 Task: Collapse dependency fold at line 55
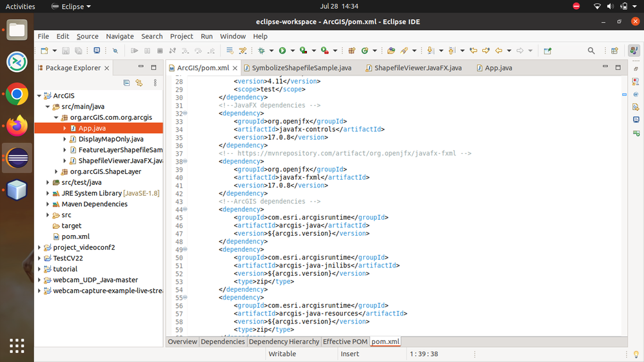click(x=185, y=297)
